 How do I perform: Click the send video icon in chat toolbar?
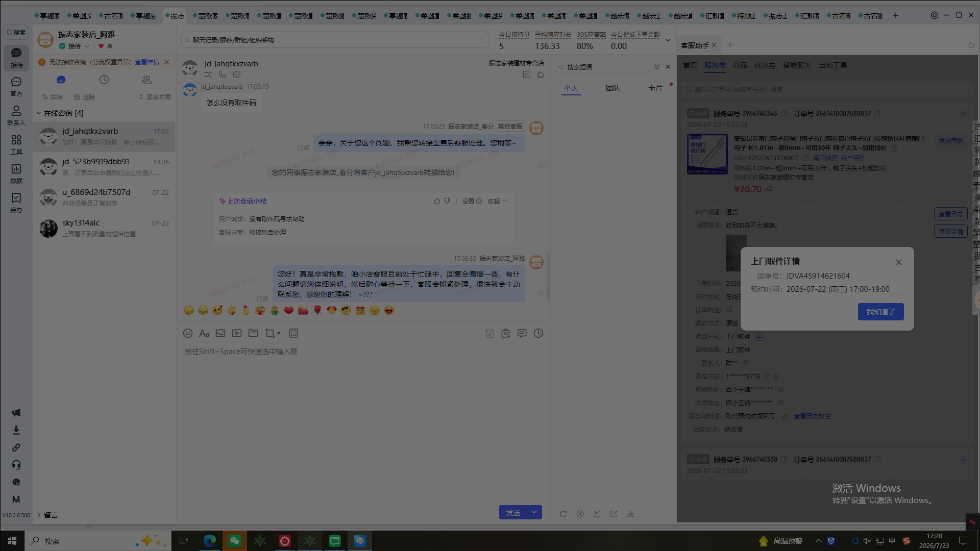click(x=237, y=333)
